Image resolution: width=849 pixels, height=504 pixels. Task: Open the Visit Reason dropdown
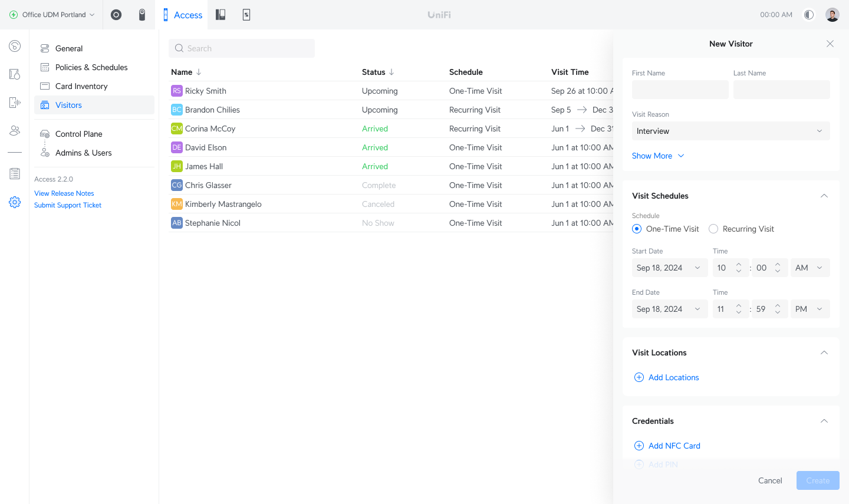coord(731,131)
